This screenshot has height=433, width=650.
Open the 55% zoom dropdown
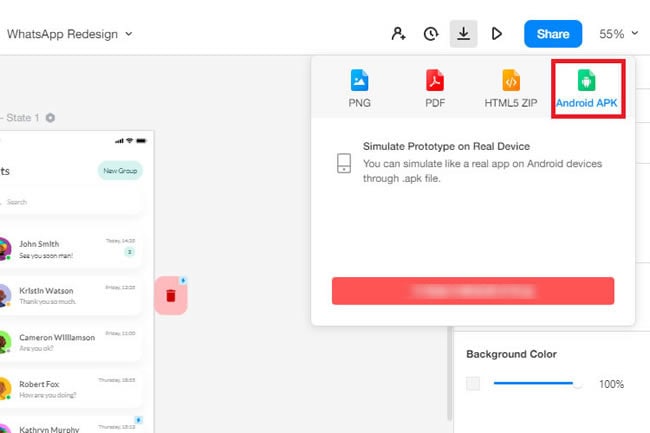tap(618, 34)
